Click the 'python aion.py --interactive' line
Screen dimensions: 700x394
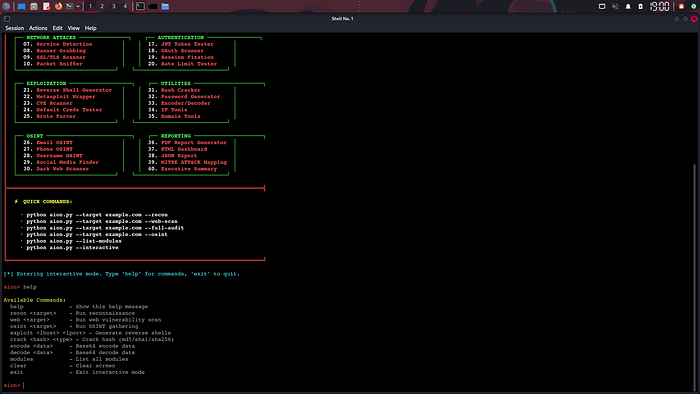(72, 247)
